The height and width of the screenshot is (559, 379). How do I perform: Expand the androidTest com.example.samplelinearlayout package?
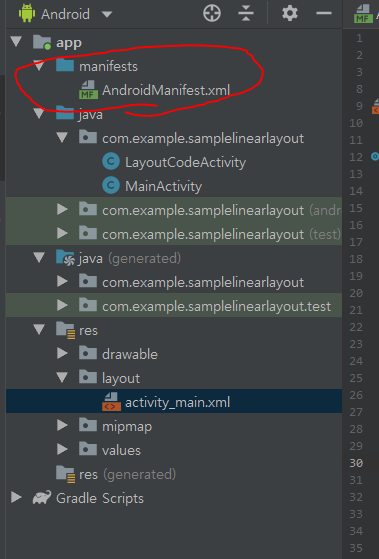coord(62,210)
